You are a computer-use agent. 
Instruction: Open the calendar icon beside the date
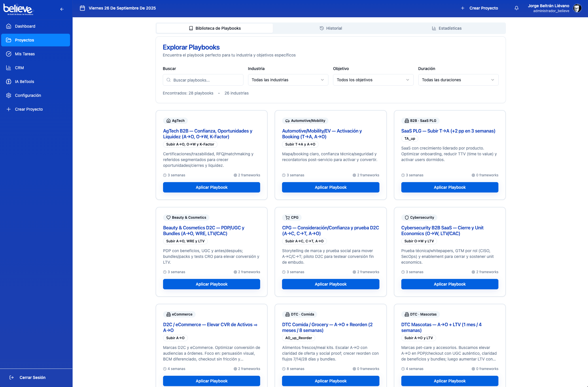click(x=82, y=8)
